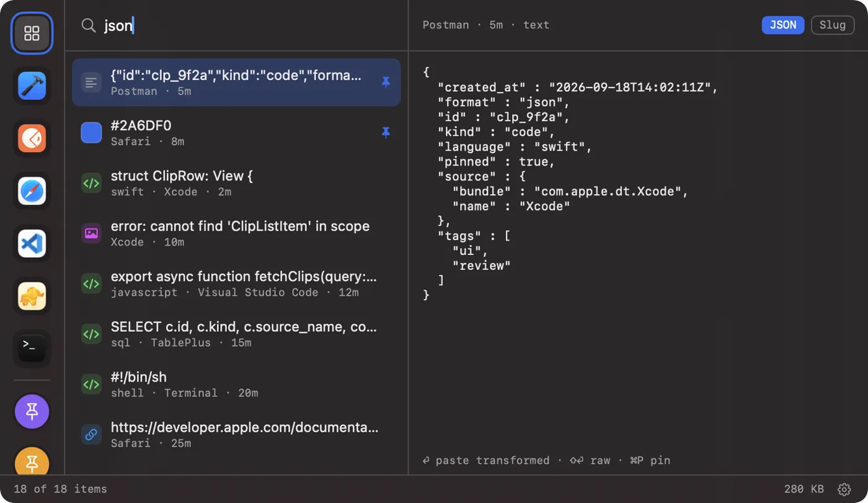Filter clips by TablePlus elephant icon
This screenshot has width=868, height=503.
tap(32, 296)
